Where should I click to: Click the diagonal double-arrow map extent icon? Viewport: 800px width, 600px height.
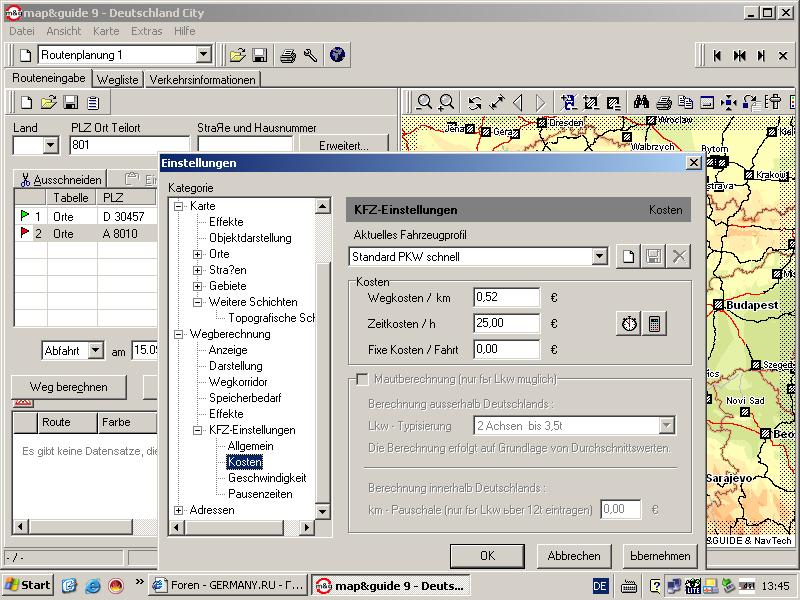[497, 103]
